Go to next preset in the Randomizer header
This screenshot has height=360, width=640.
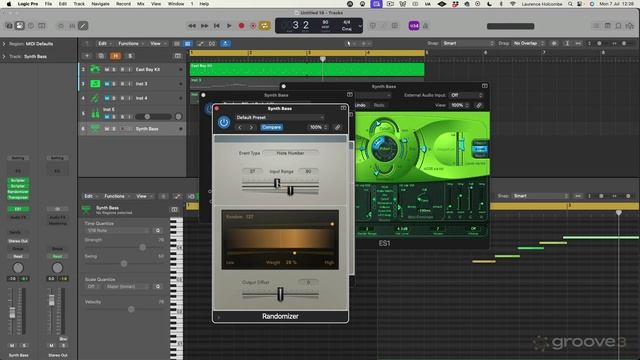click(251, 127)
